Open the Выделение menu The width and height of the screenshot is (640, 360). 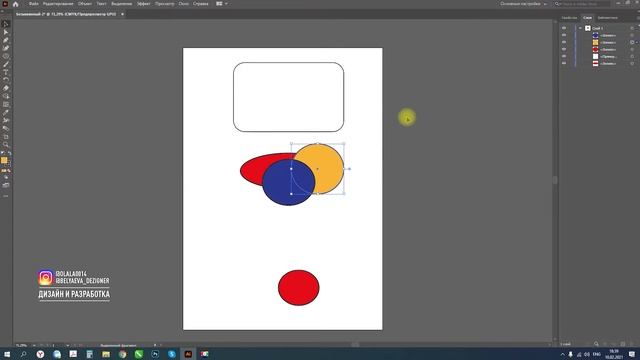click(122, 4)
